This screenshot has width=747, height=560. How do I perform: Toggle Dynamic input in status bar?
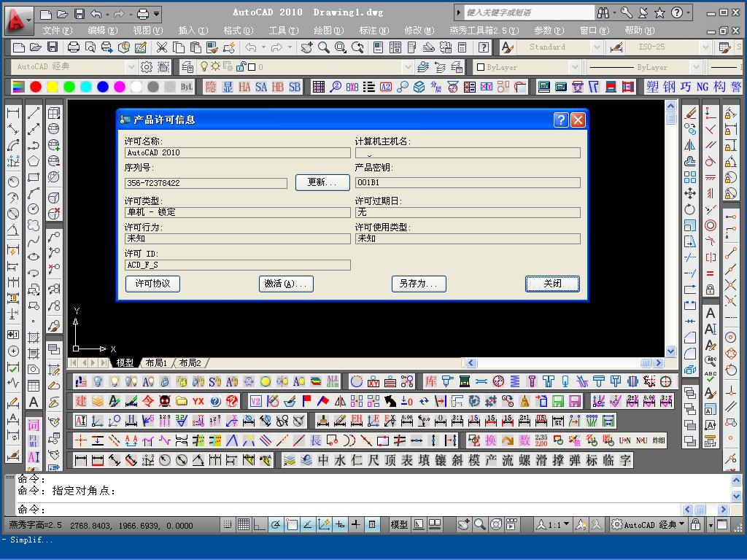[x=340, y=525]
